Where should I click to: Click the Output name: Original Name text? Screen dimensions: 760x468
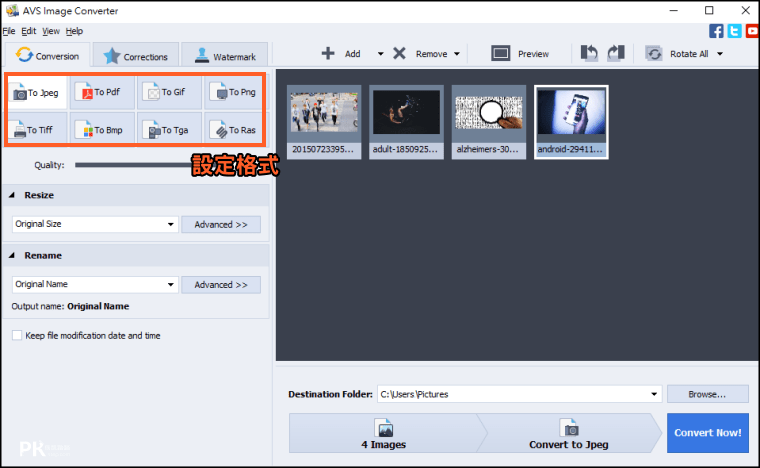pyautogui.click(x=70, y=306)
